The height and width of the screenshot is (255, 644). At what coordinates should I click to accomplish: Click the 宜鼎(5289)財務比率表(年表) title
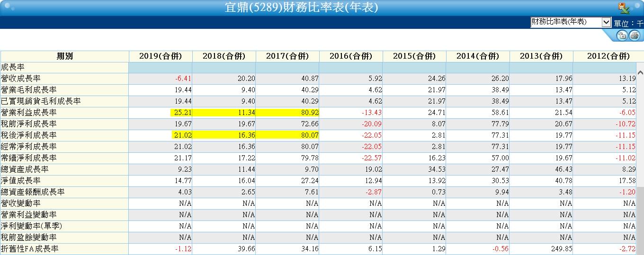pos(301,8)
